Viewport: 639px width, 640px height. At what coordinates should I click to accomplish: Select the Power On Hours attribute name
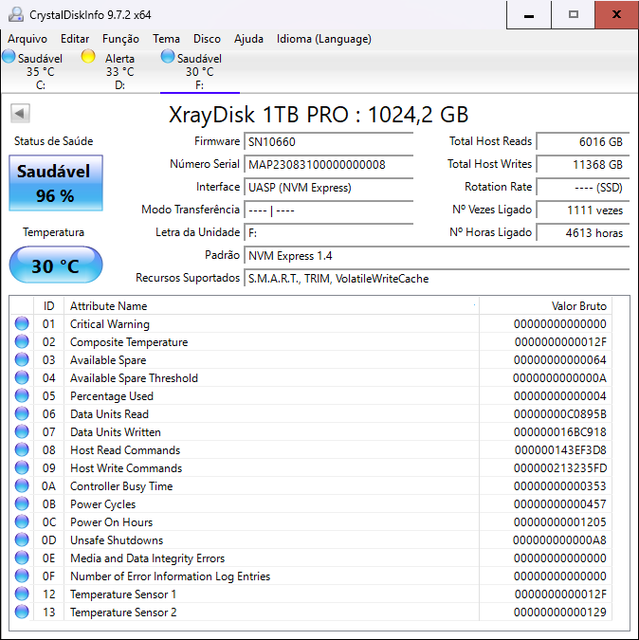coord(111,522)
